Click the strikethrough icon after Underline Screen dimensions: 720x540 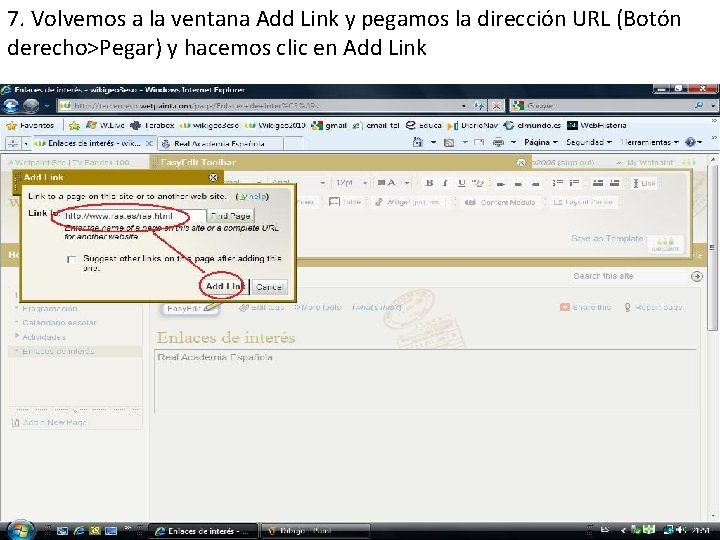[x=478, y=183]
